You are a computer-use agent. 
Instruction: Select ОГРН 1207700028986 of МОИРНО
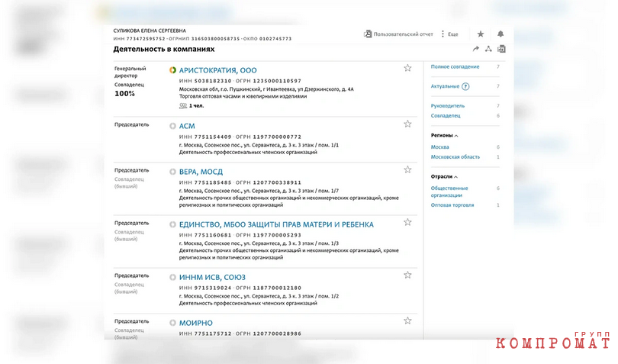click(x=269, y=333)
